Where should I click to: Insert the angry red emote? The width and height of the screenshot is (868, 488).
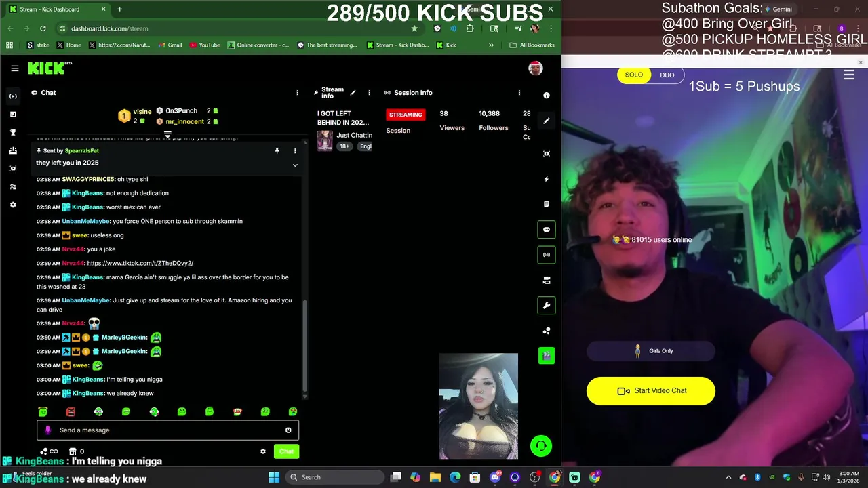[x=71, y=411]
